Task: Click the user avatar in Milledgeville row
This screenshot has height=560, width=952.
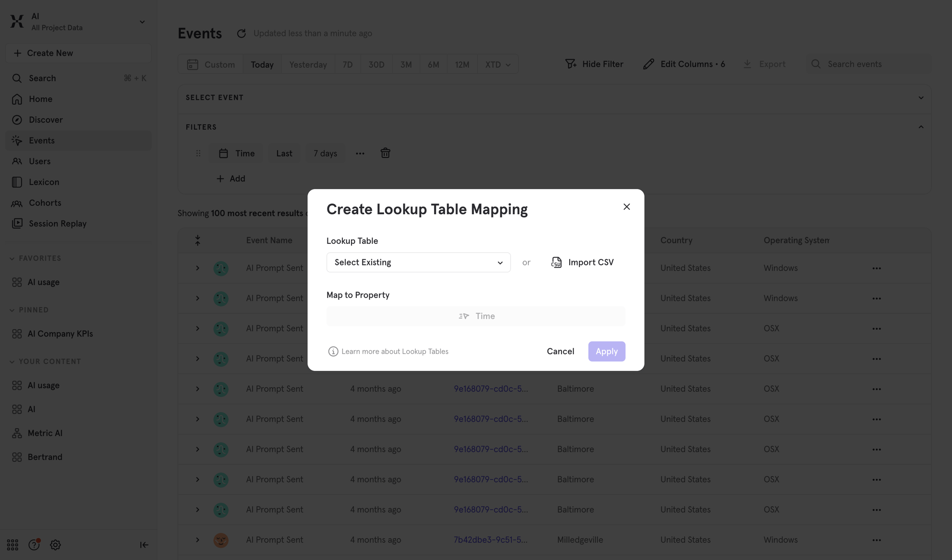Action: 221,540
